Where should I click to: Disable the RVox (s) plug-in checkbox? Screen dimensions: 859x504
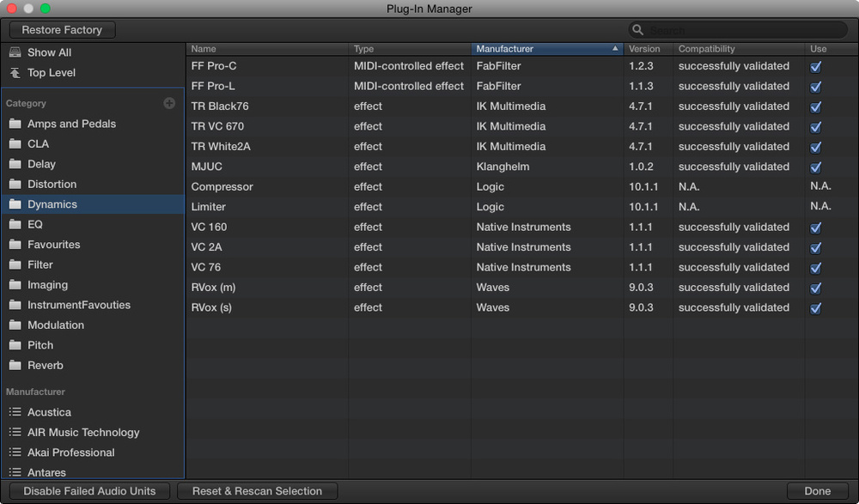point(816,308)
